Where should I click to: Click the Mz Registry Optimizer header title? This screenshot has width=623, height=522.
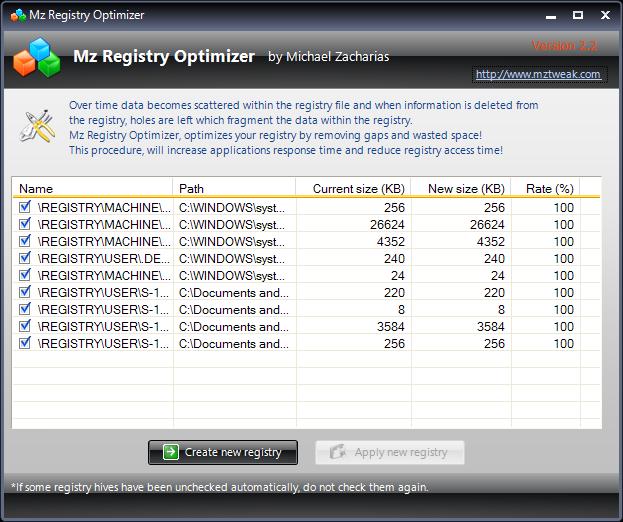pos(164,57)
